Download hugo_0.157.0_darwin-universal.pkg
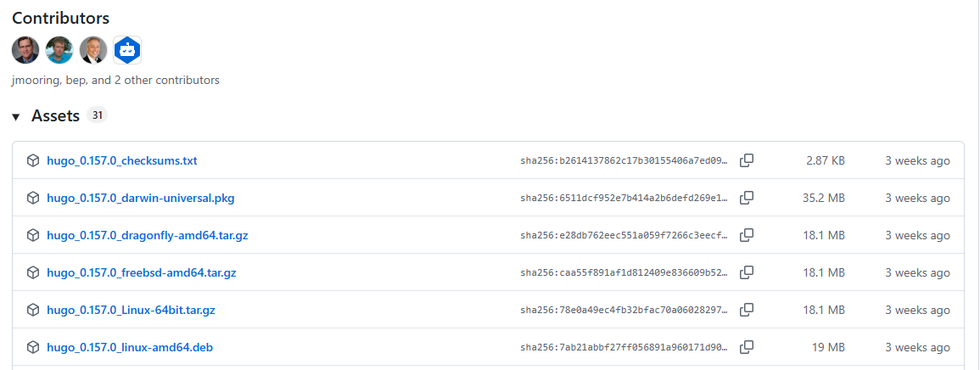 pos(141,198)
